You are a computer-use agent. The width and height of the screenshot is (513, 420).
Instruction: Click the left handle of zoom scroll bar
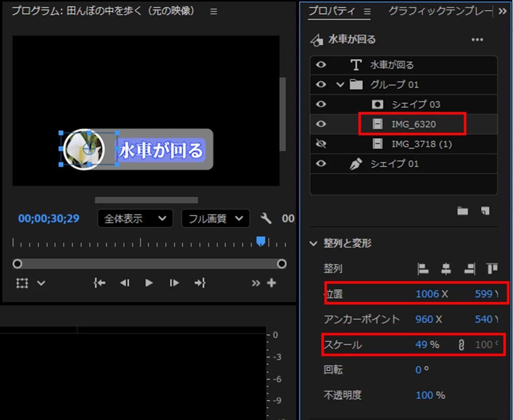tap(17, 263)
